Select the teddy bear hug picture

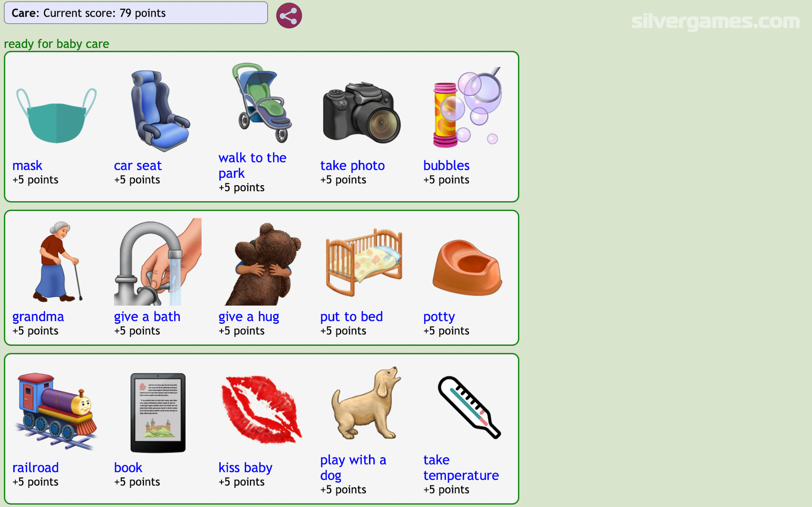263,264
